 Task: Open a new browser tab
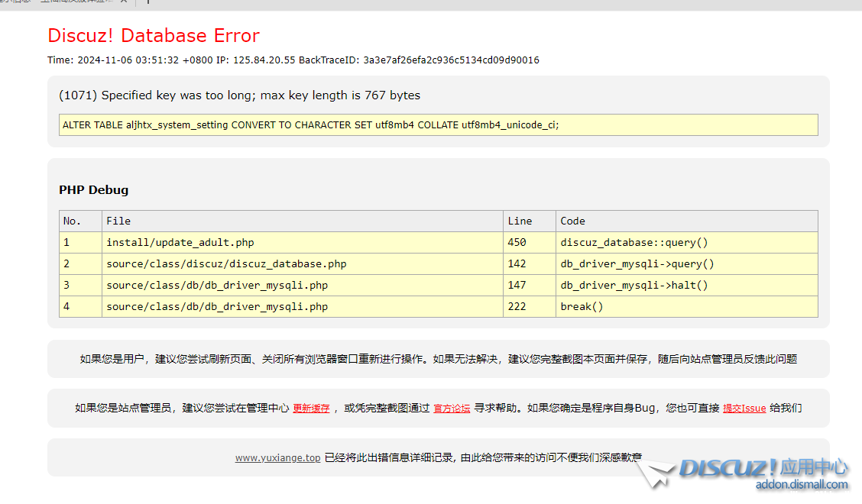pyautogui.click(x=147, y=2)
